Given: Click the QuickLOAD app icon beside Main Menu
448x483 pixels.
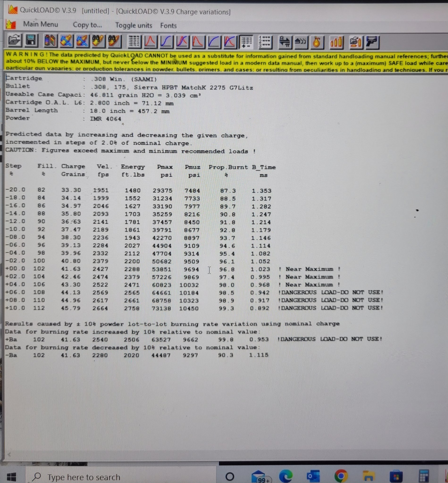Looking at the screenshot, I should (11, 25).
